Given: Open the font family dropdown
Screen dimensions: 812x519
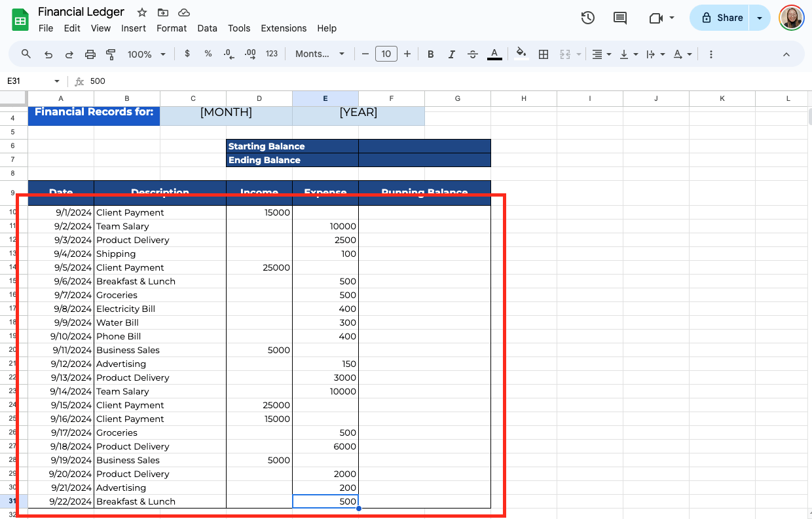Looking at the screenshot, I should pos(320,54).
